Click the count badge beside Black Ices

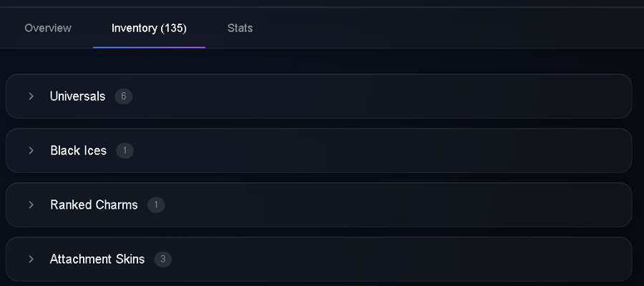[x=125, y=151]
